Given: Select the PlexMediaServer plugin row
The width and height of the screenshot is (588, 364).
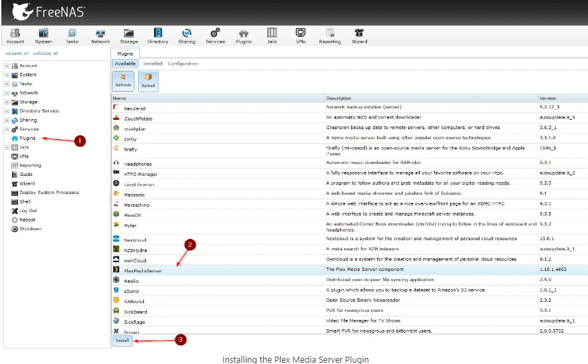Looking at the screenshot, I should coord(143,270).
